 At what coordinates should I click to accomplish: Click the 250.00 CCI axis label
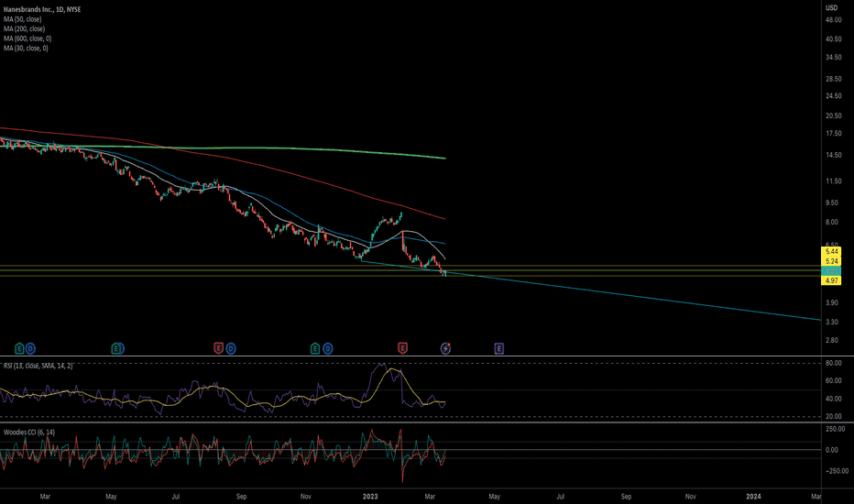(x=835, y=430)
